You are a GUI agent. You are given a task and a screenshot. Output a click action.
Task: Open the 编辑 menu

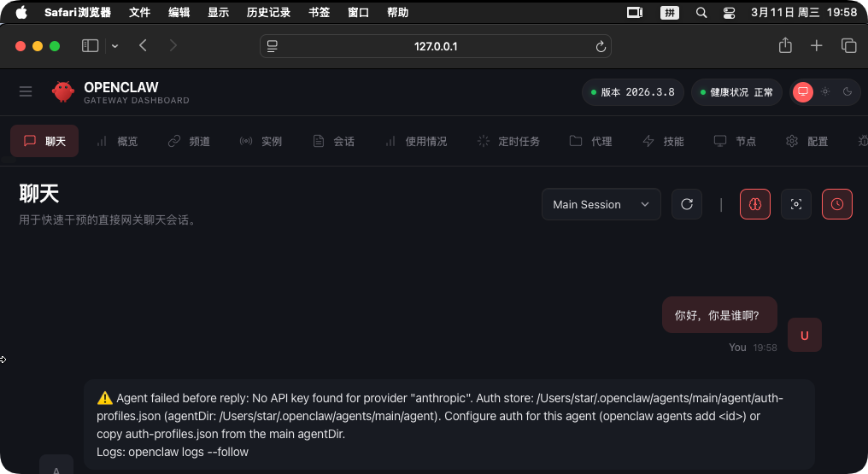(x=179, y=12)
